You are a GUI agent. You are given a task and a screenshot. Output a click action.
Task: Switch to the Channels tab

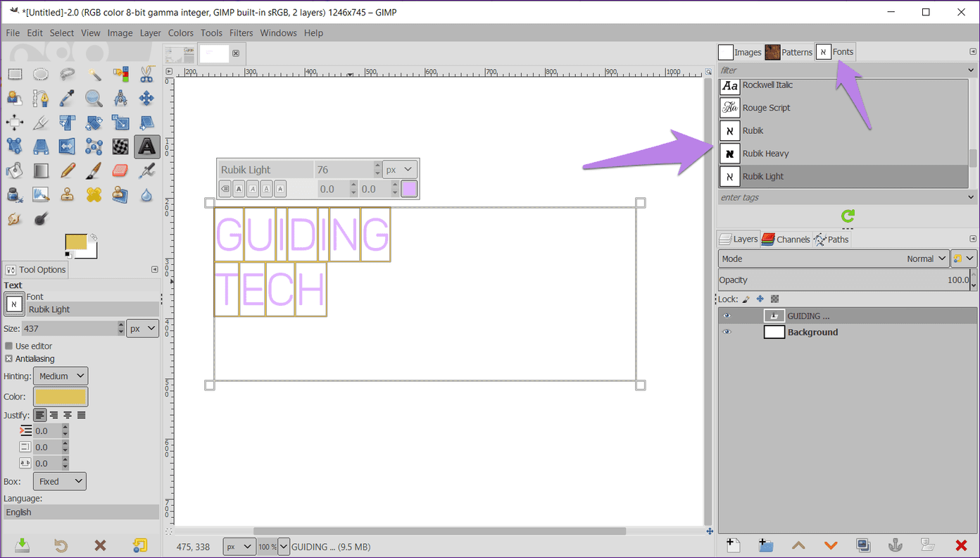pos(786,240)
